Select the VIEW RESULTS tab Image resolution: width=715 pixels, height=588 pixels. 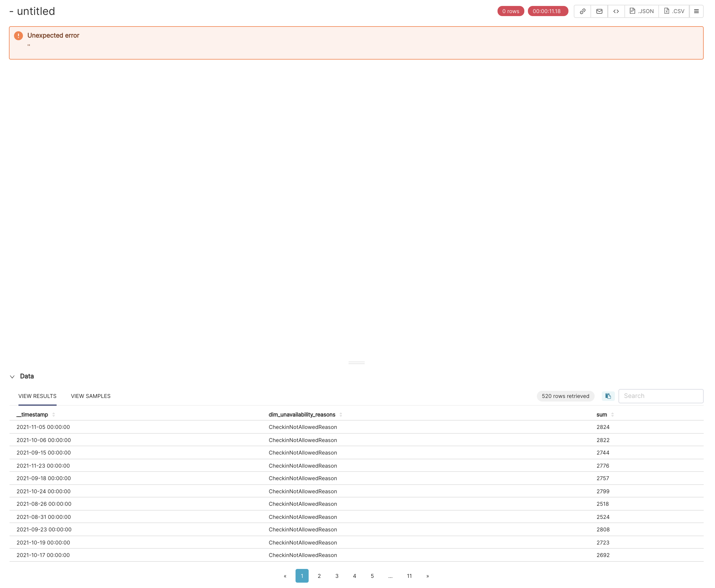(x=37, y=396)
